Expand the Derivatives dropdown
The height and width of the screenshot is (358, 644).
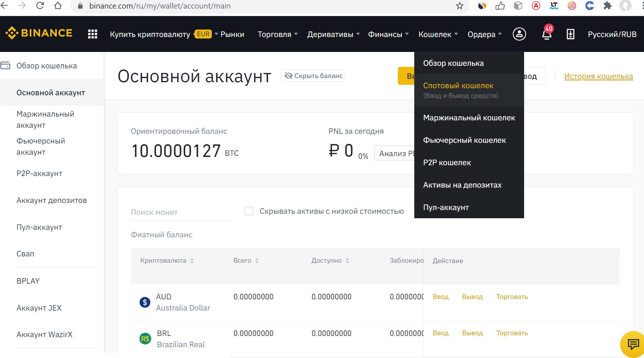(333, 34)
